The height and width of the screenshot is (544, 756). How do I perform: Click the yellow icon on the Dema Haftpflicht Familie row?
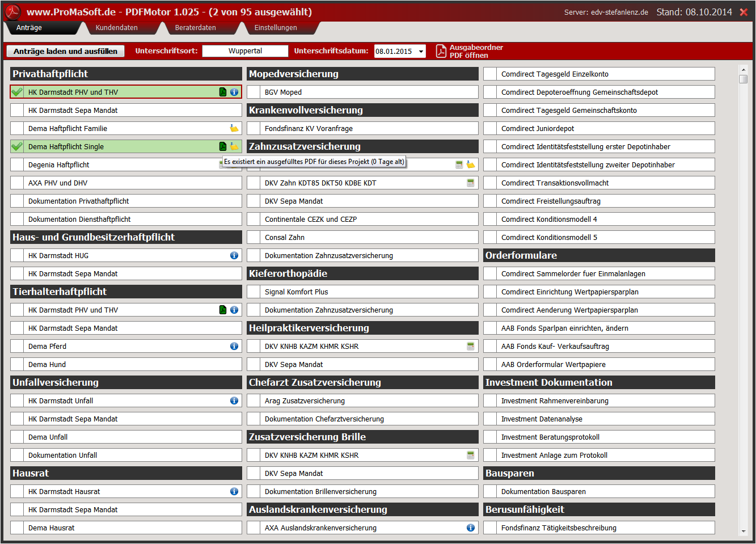(234, 128)
